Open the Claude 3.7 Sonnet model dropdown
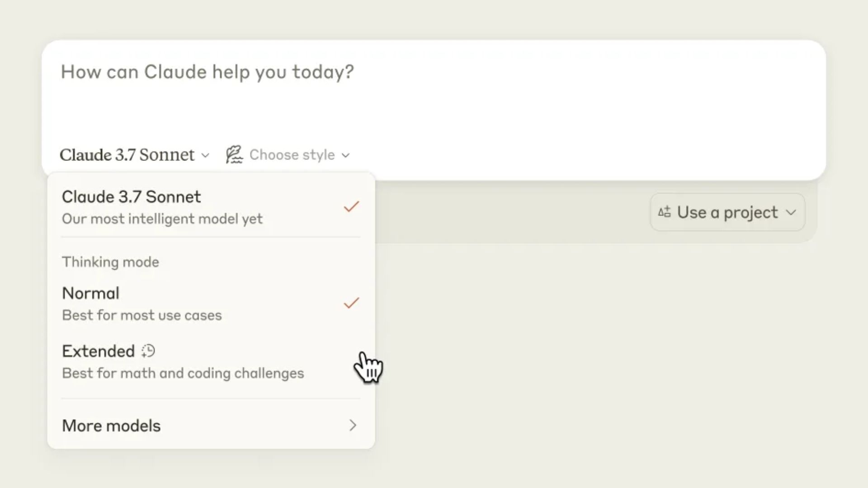The width and height of the screenshot is (868, 488). (x=134, y=155)
